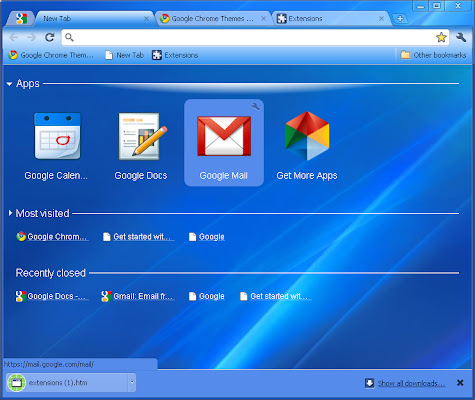475x400 pixels.
Task: Open Google link under Most visited
Action: pyautogui.click(x=207, y=237)
